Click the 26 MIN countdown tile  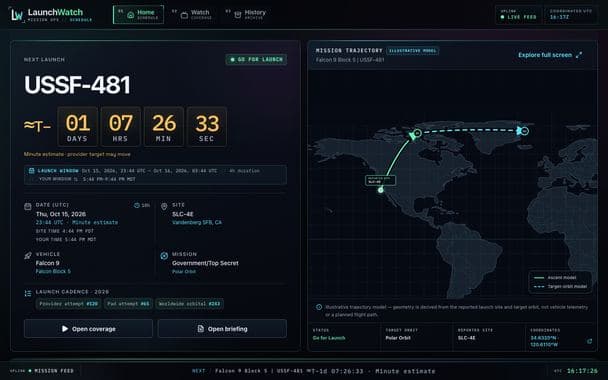pos(164,127)
